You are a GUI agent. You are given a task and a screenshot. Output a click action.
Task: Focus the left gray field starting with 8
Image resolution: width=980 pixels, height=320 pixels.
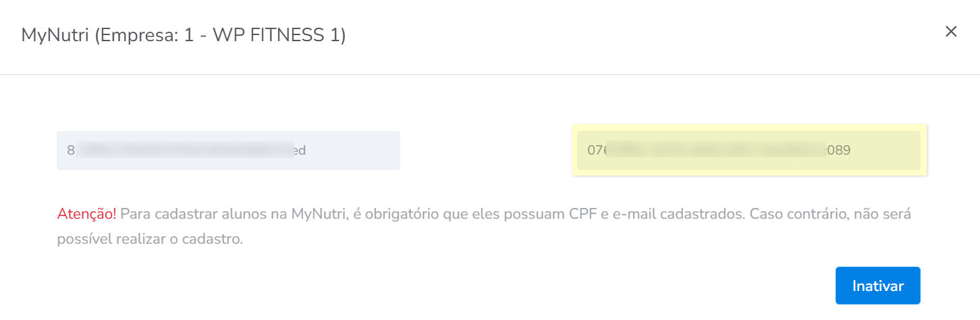click(228, 150)
